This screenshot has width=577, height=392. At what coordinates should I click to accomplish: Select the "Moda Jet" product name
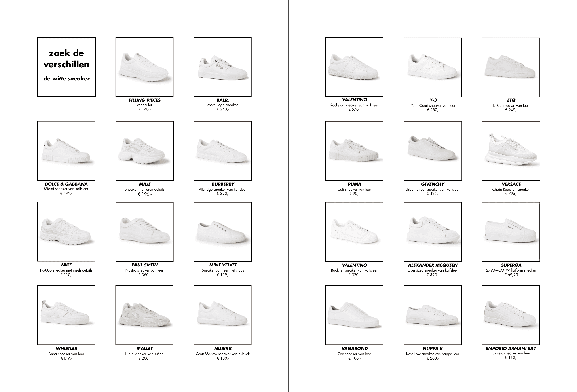tap(144, 105)
